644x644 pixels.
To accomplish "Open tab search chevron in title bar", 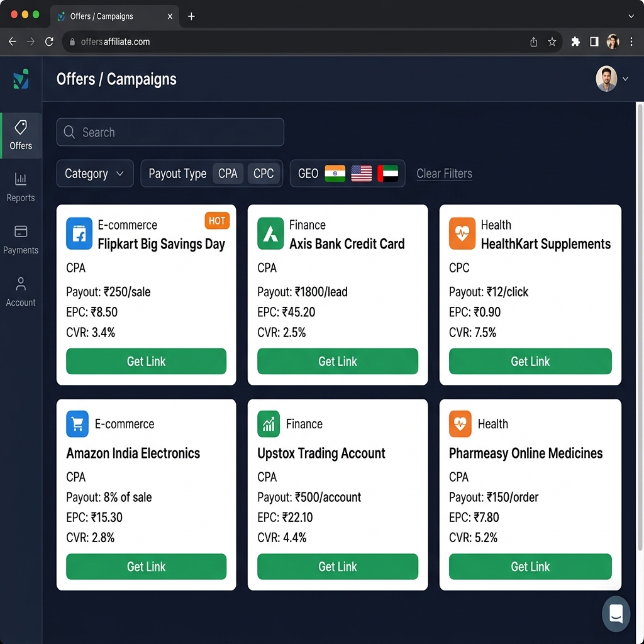I will 631,16.
